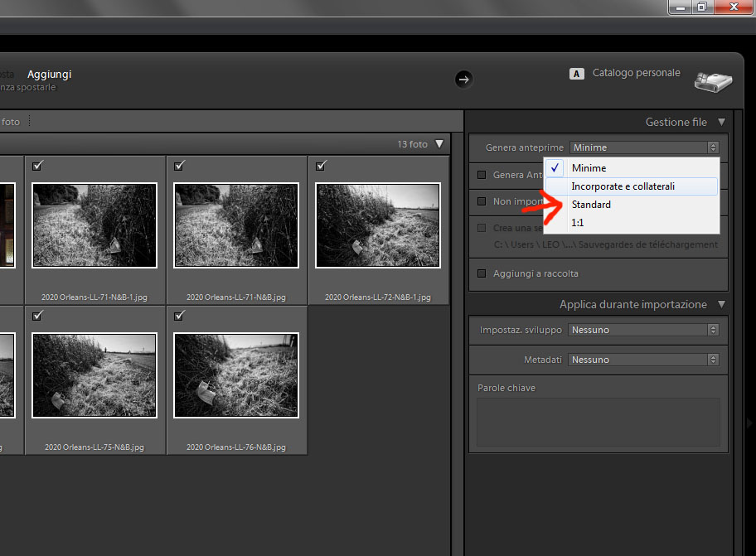Select Incorporate e collaterali option
The width and height of the screenshot is (756, 556).
coord(632,186)
